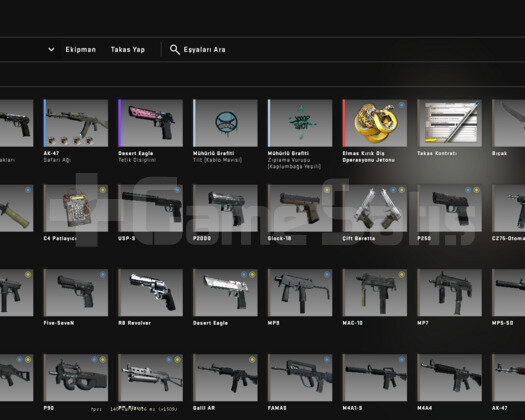Viewport: 525px width, 420px height.
Task: Select the M4A1-S rifle
Action: pos(375,378)
